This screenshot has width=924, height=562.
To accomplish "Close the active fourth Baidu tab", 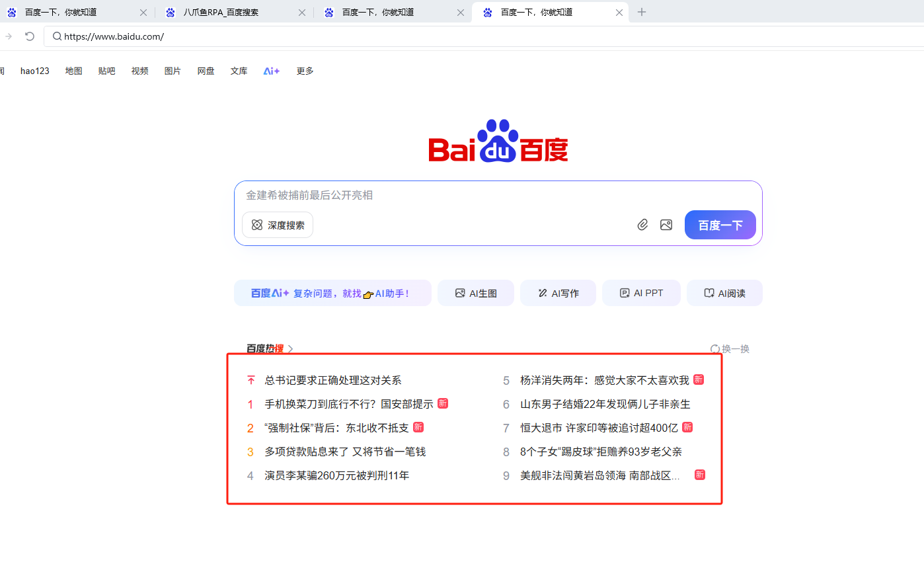I will 619,13.
